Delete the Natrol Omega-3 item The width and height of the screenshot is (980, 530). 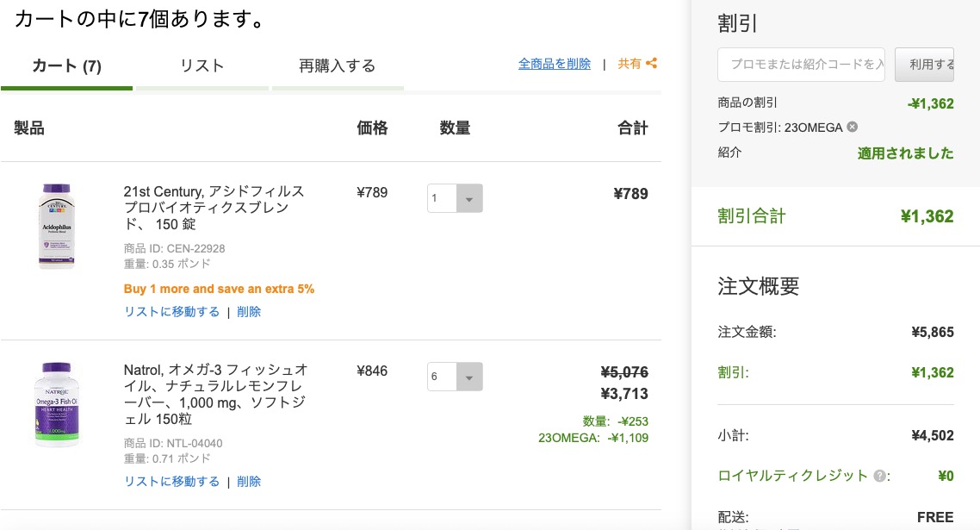pos(249,481)
